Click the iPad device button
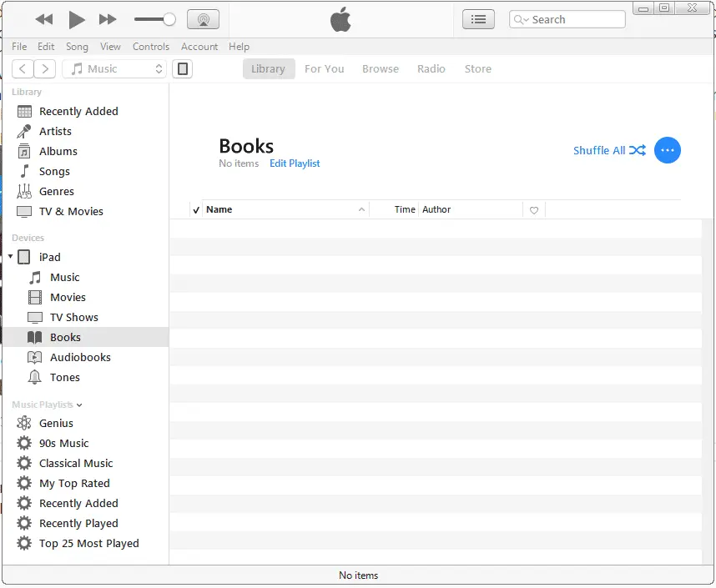This screenshot has width=716, height=588. 182,69
